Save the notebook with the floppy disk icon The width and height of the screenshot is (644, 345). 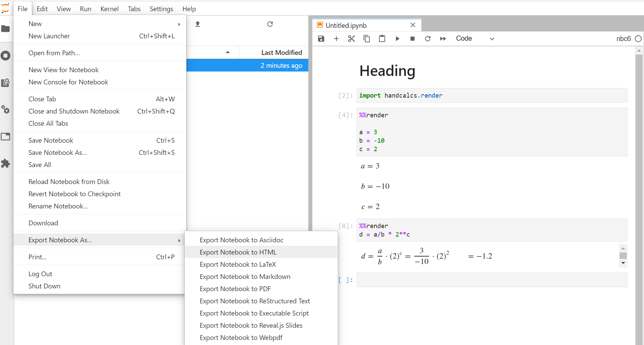(321, 39)
